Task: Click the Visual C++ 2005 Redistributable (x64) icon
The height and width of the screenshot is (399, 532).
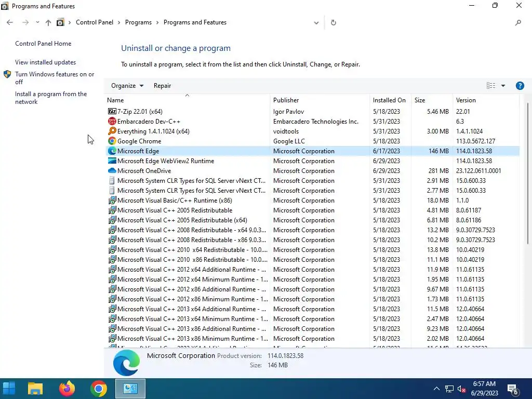Action: [x=112, y=220]
